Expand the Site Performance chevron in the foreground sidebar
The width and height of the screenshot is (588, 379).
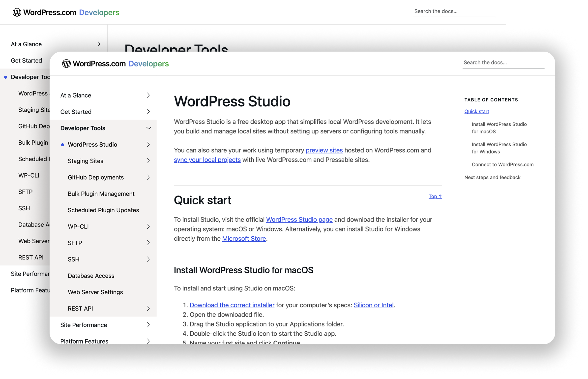(148, 325)
